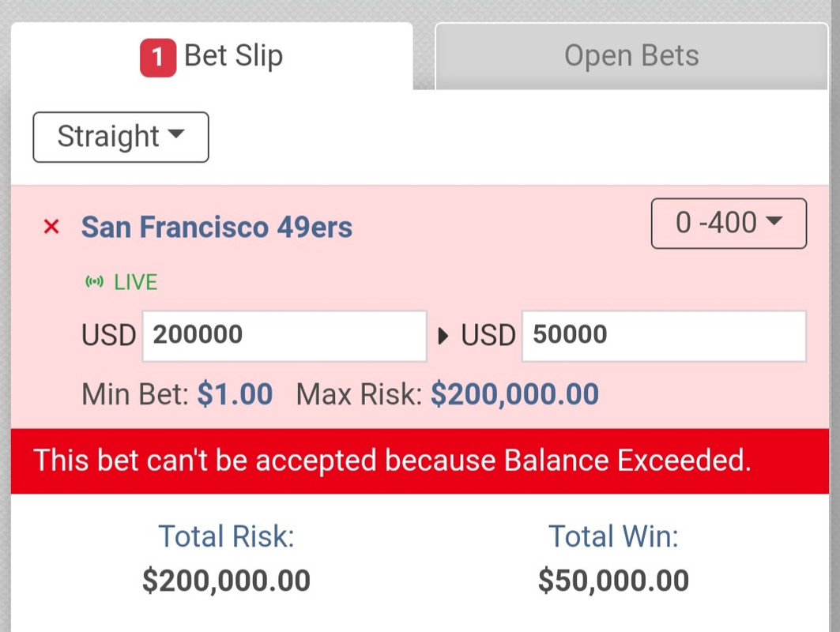Open the San Francisco 49ers team link
Image resolution: width=840 pixels, height=632 pixels.
coord(217,227)
